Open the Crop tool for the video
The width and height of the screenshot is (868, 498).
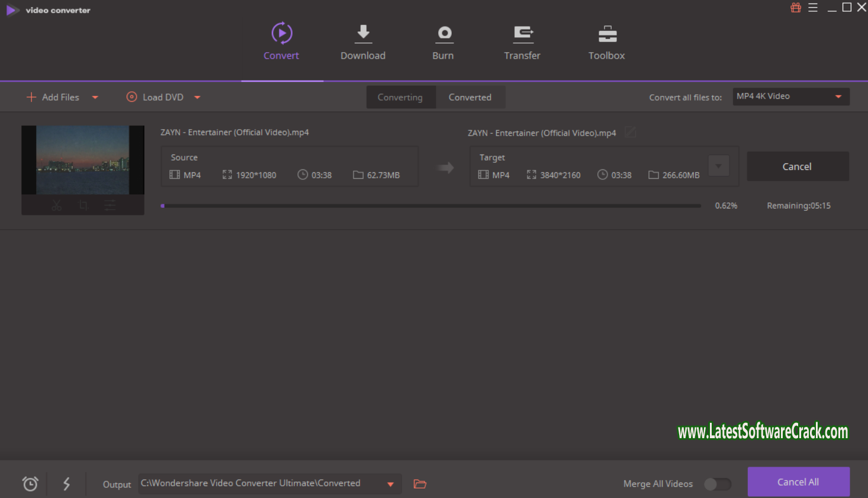83,205
